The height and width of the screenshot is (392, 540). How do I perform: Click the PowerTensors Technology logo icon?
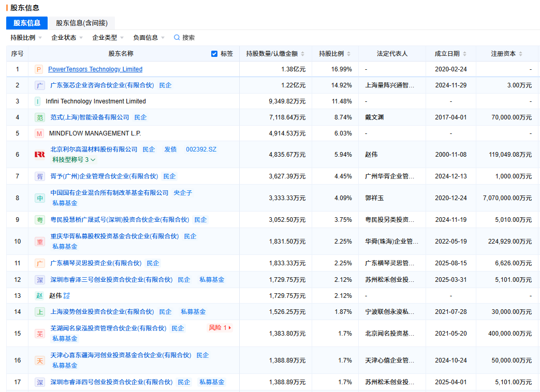[39, 69]
